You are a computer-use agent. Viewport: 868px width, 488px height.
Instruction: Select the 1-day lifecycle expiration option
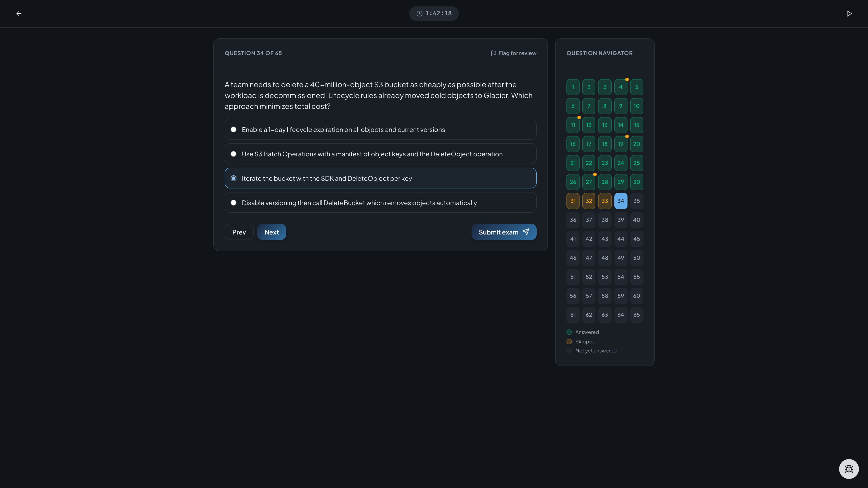tap(380, 129)
